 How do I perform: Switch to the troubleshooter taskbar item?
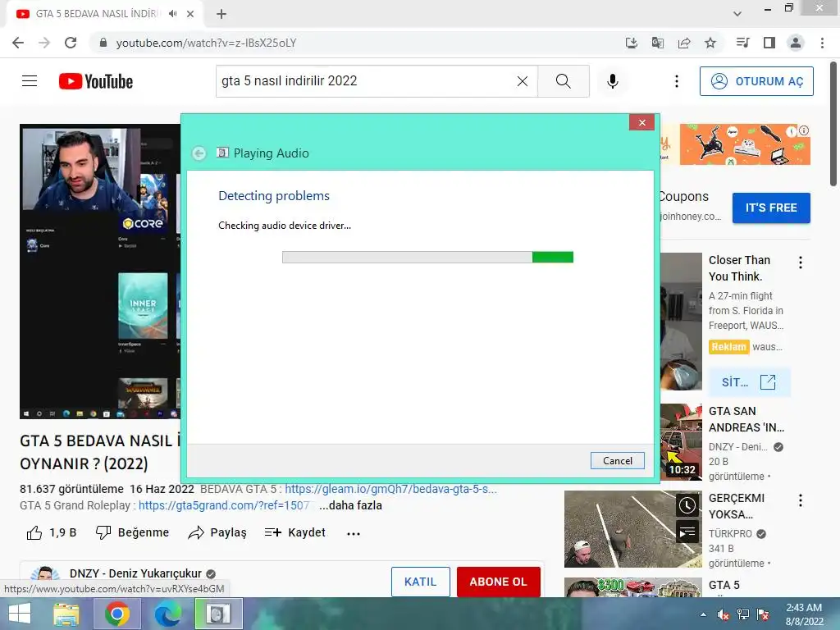point(218,614)
